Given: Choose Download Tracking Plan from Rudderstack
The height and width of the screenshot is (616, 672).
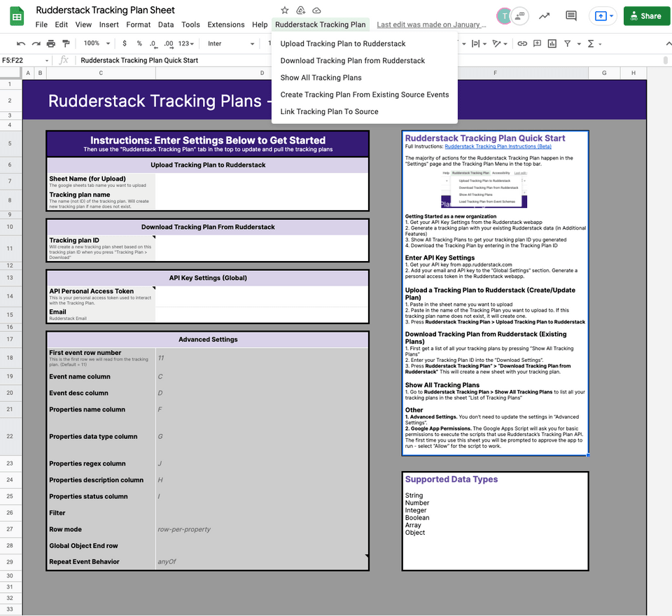Looking at the screenshot, I should [x=353, y=60].
